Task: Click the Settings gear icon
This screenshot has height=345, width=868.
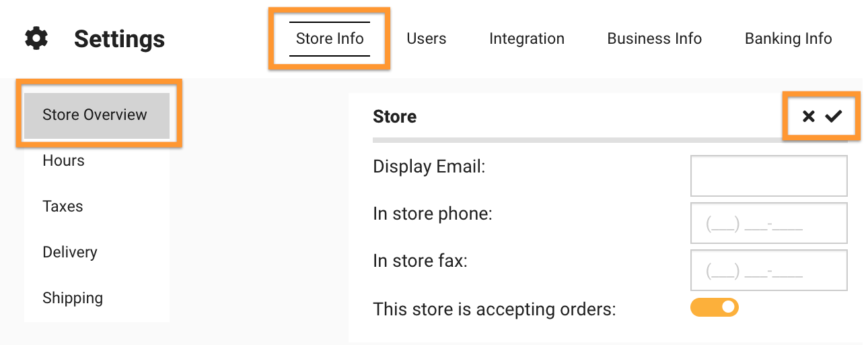Action: point(36,38)
